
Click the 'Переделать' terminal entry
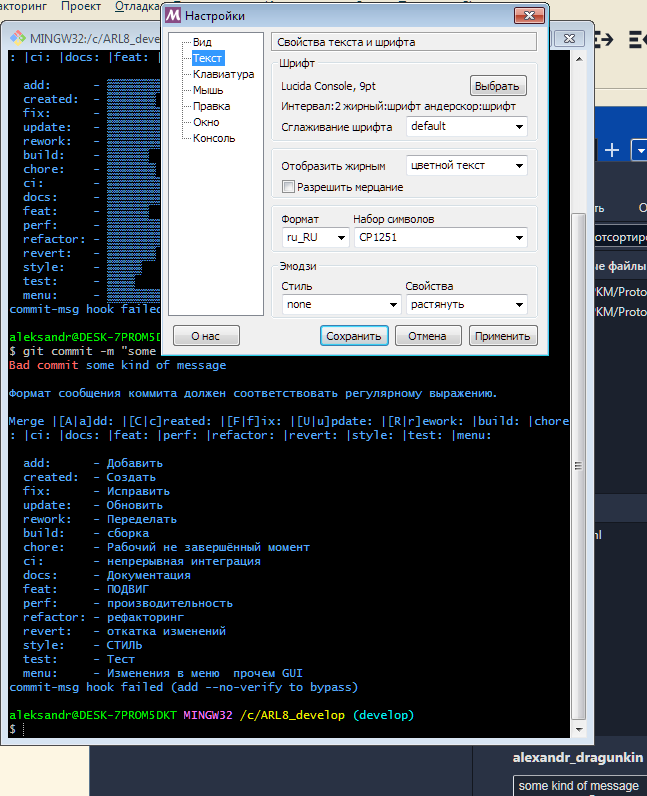click(142, 519)
